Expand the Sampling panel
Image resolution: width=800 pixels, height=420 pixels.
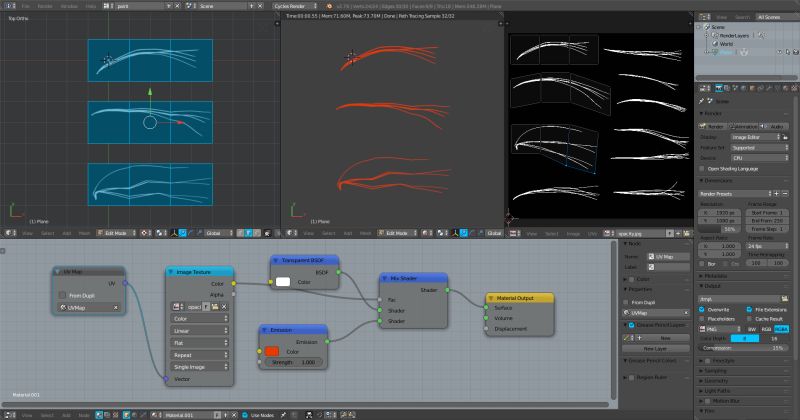click(x=714, y=371)
